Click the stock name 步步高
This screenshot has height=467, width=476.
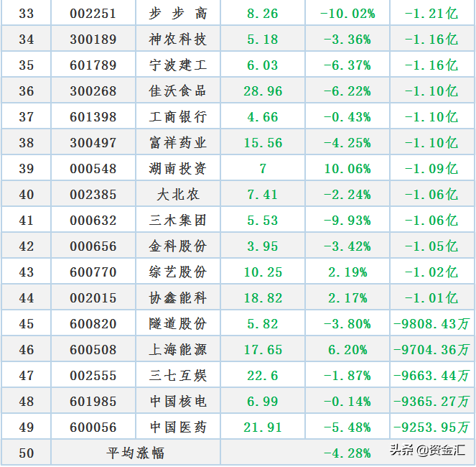click(x=178, y=14)
